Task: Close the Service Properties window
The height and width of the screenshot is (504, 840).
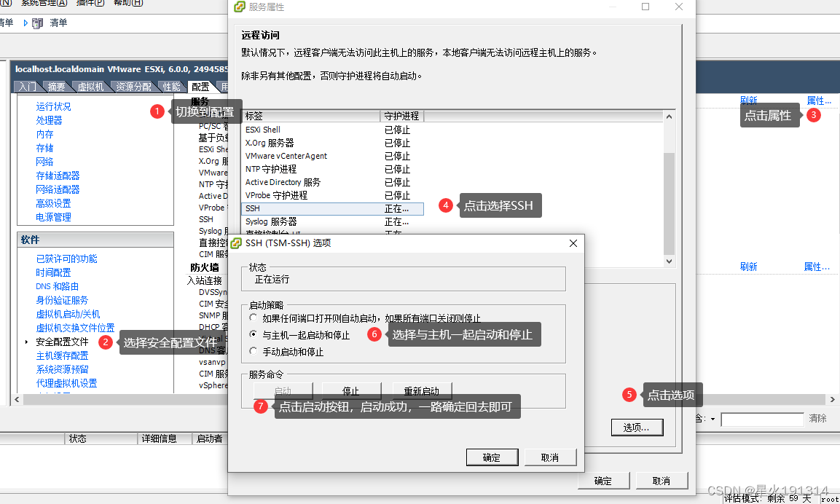Action: point(679,7)
